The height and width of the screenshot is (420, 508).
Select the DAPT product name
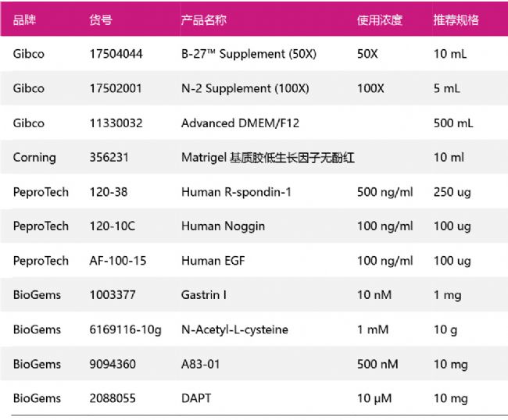point(196,398)
